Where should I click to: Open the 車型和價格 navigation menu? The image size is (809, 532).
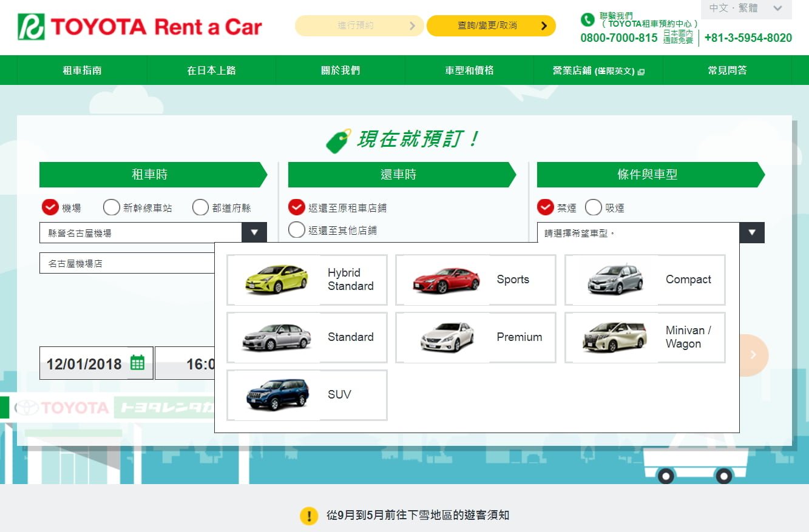pos(469,70)
